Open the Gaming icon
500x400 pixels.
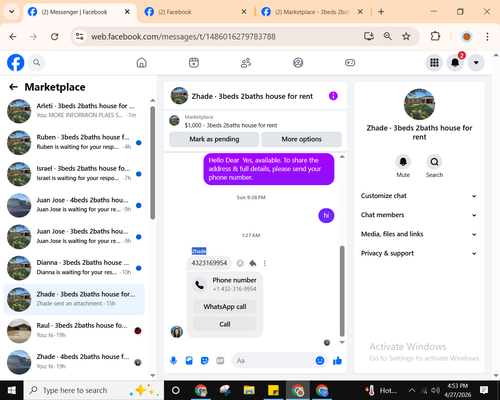click(350, 63)
